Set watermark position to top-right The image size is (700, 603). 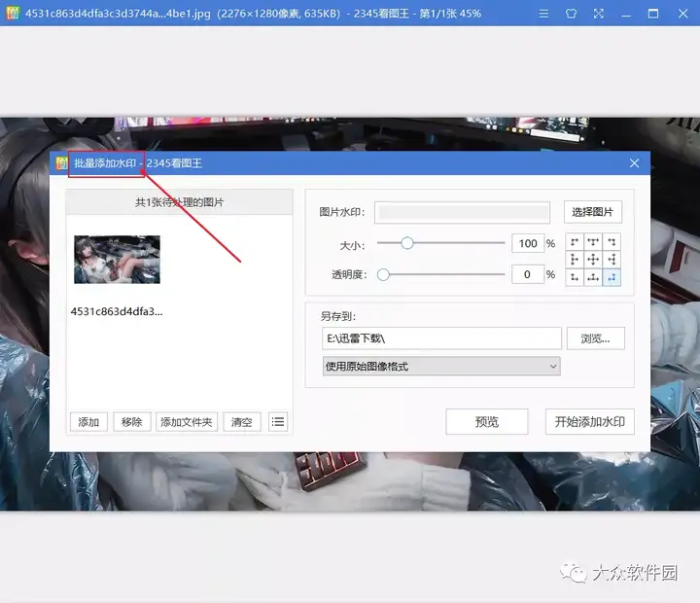click(x=612, y=242)
